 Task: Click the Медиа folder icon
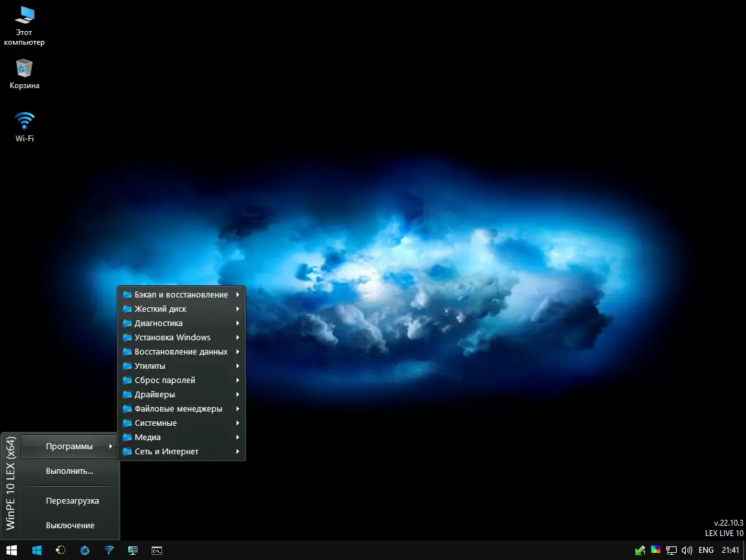(x=127, y=437)
